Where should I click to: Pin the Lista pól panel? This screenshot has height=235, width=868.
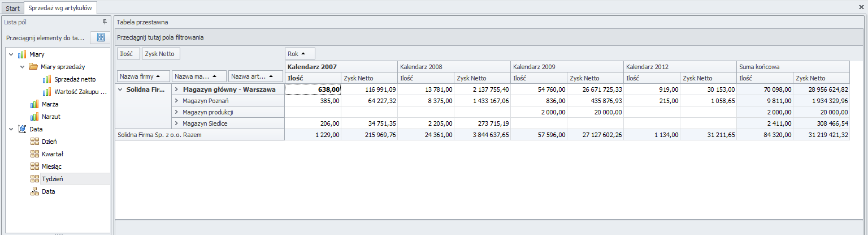(x=105, y=22)
